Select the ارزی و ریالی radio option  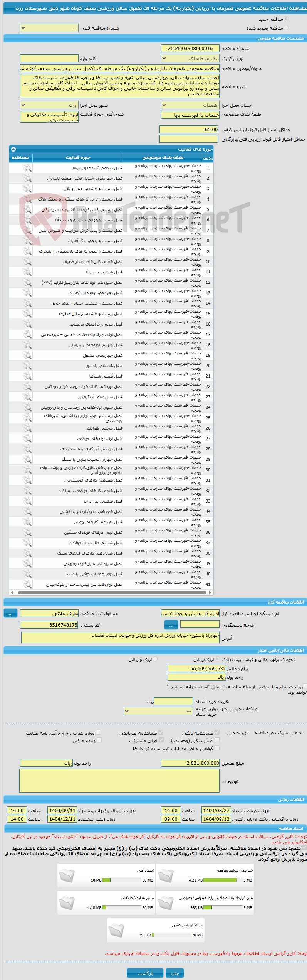pyautogui.click(x=155, y=659)
